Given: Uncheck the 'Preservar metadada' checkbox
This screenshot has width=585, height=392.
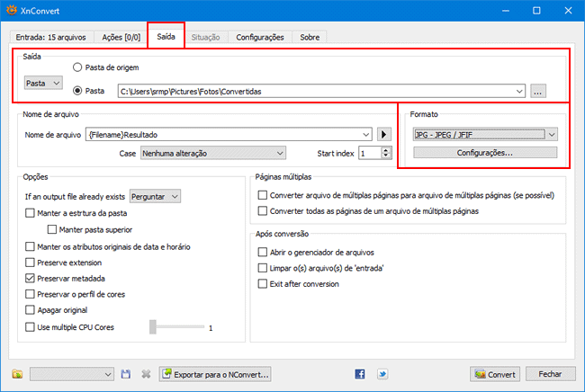Looking at the screenshot, I should pyautogui.click(x=31, y=279).
